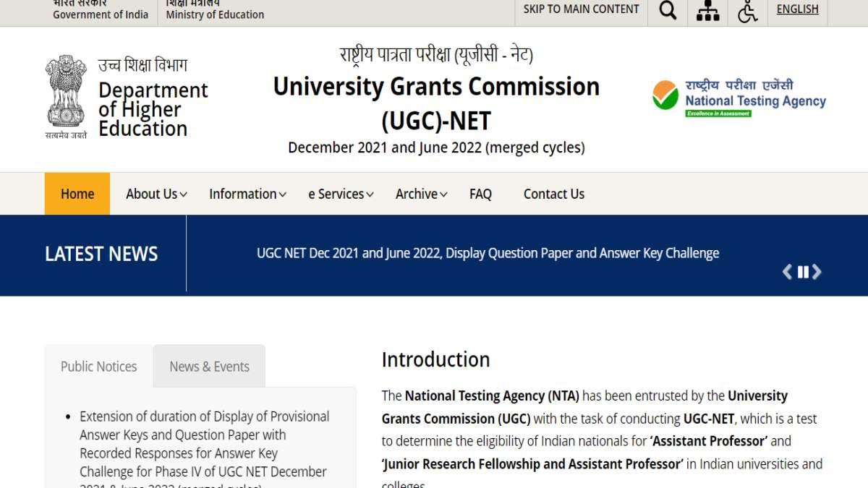Screen dimensions: 868x488
Task: Pause the news ticker
Action: tap(803, 273)
